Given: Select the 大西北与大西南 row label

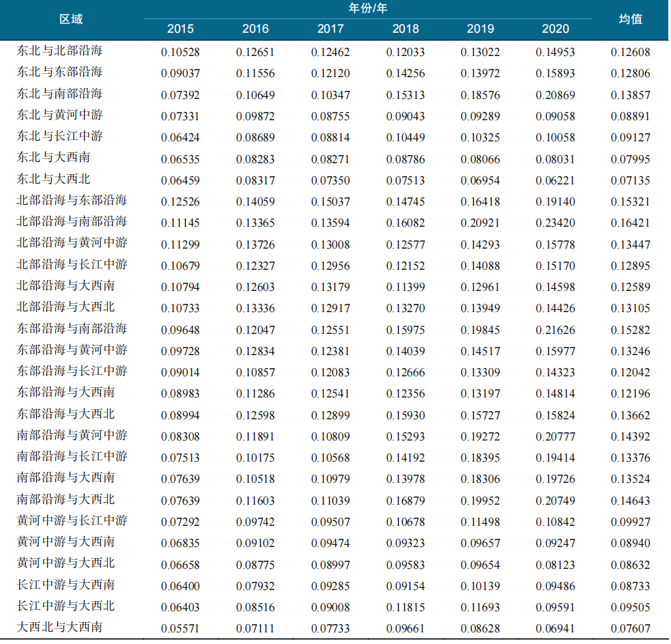Looking at the screenshot, I should (x=60, y=628).
